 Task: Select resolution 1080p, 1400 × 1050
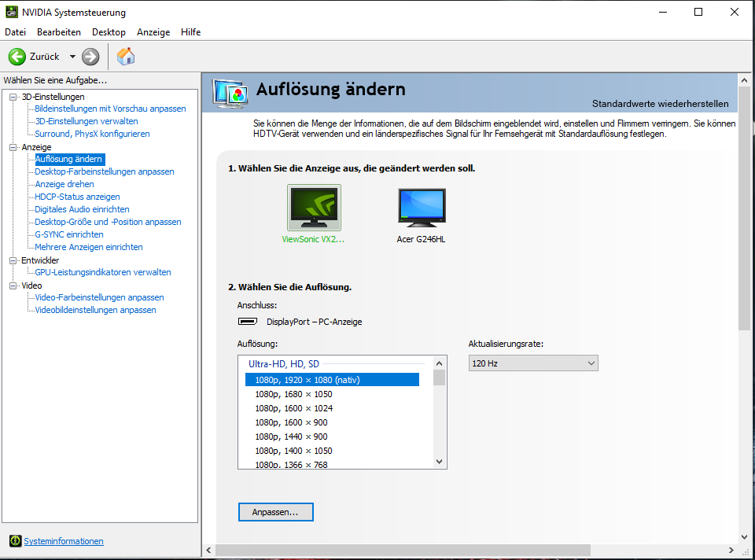coord(293,451)
